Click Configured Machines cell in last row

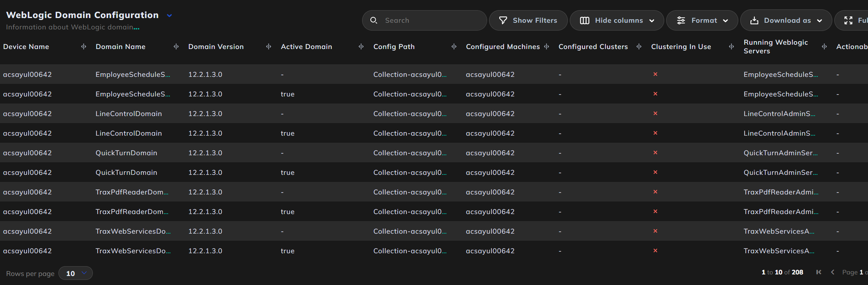click(x=490, y=251)
